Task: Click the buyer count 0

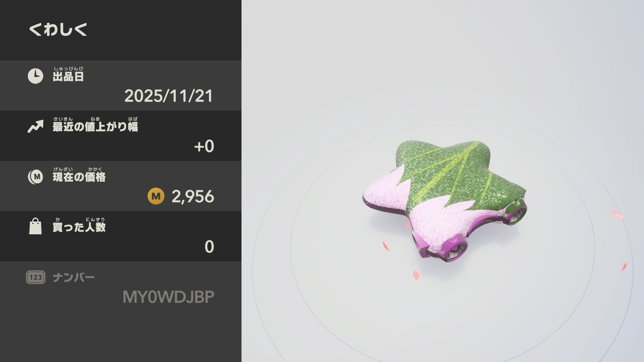Action: click(209, 247)
